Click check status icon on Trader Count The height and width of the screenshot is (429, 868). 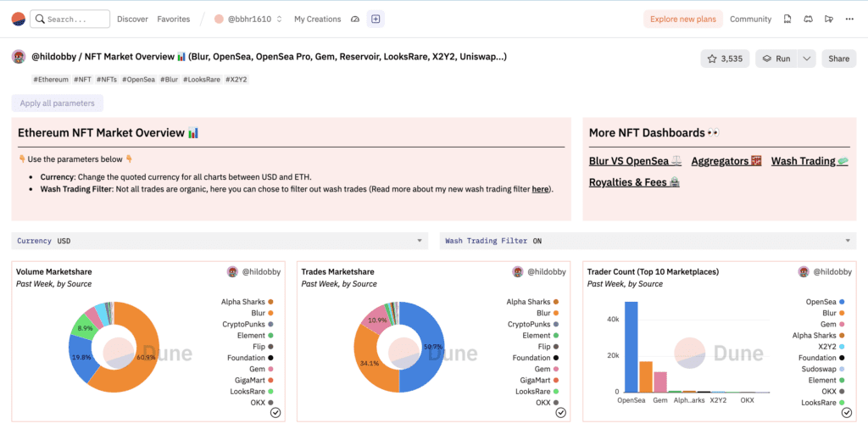coord(847,413)
